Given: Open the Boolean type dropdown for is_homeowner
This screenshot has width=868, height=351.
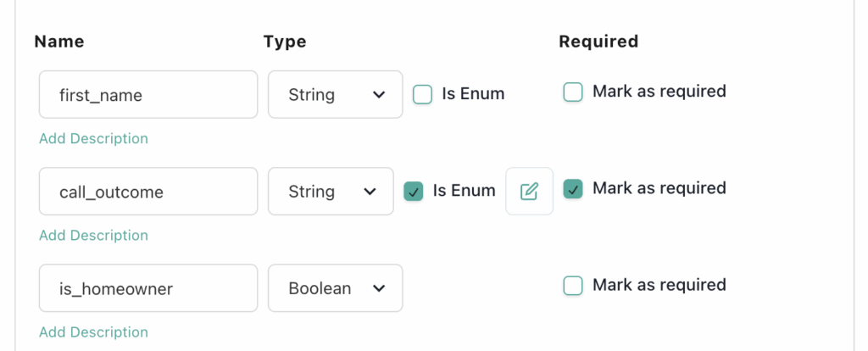Looking at the screenshot, I should pyautogui.click(x=335, y=287).
